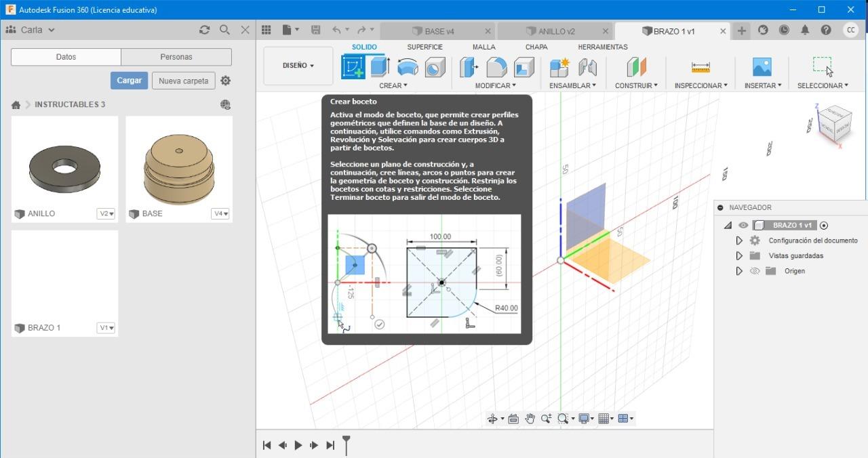Screen dimensions: 868x458
Task: Open notifications bell icon
Action: [x=805, y=30]
